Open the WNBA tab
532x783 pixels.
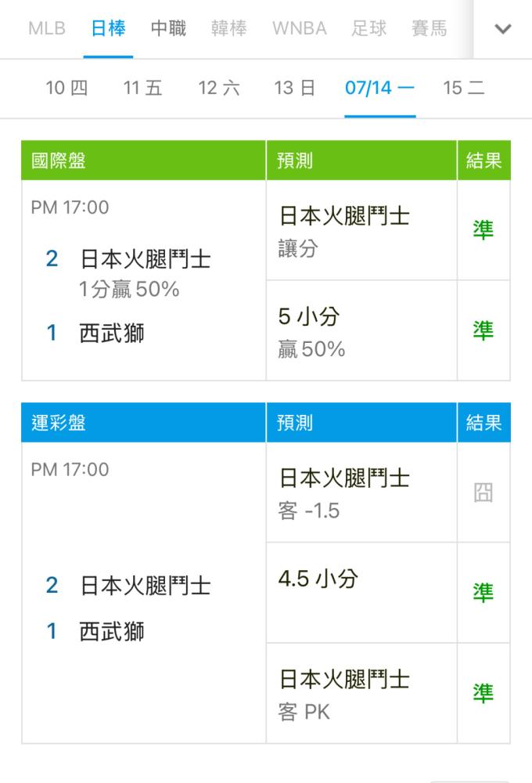click(300, 28)
